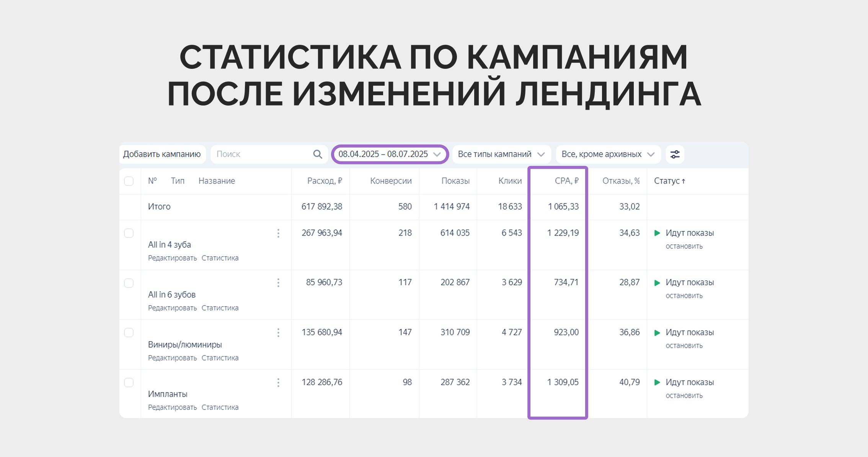The image size is (868, 457).
Task: Tick the select-all checkbox in table header
Action: [129, 181]
